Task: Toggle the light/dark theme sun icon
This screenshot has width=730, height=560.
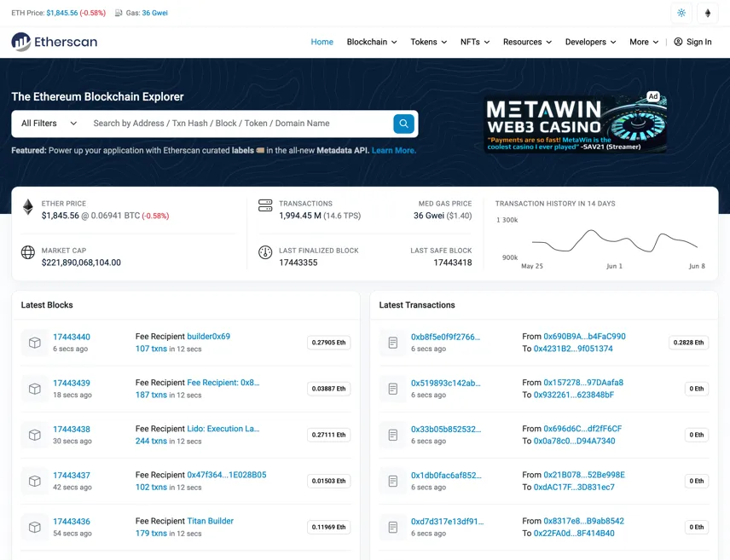Action: click(681, 13)
